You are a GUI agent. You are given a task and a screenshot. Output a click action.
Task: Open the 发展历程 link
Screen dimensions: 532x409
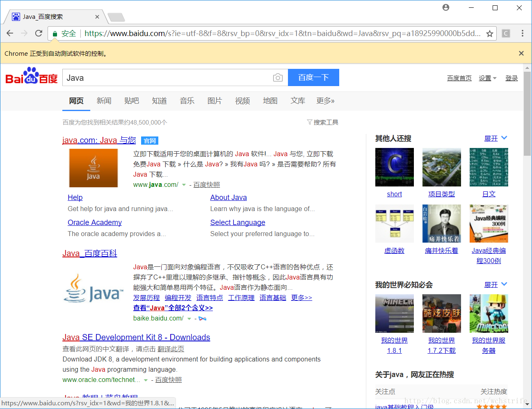[x=146, y=298]
